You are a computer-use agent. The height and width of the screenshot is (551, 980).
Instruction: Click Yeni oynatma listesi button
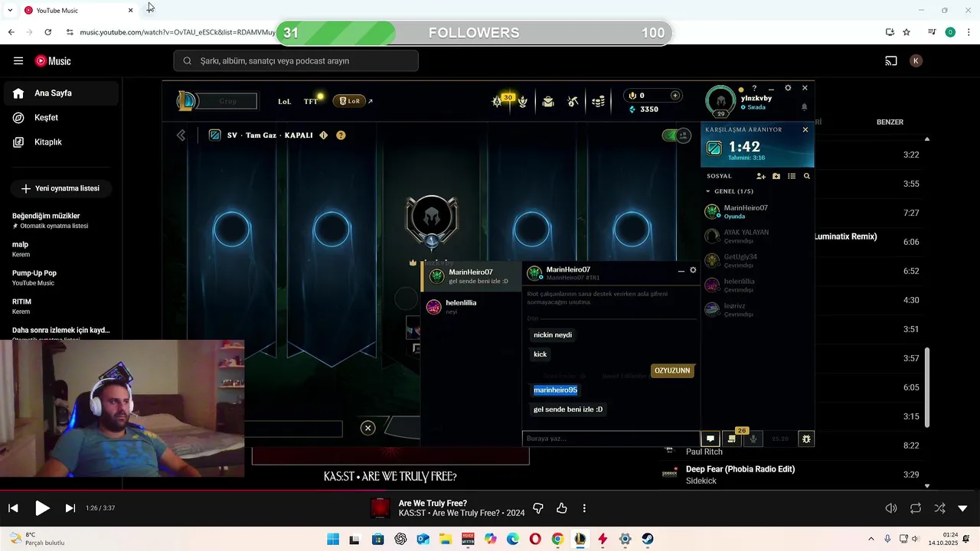(x=60, y=188)
